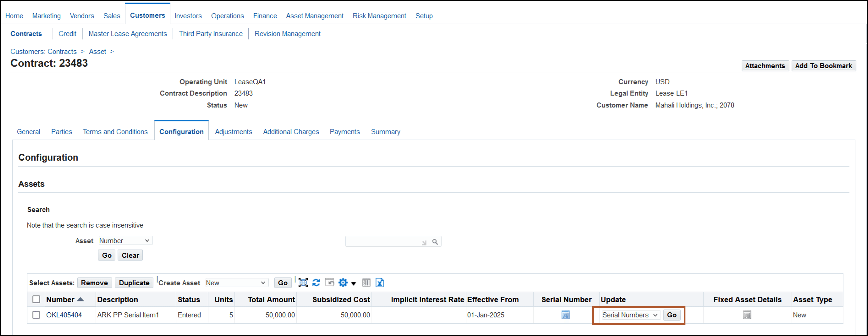Image resolution: width=868 pixels, height=336 pixels.
Task: Export the Assets table to Excel
Action: tap(379, 283)
